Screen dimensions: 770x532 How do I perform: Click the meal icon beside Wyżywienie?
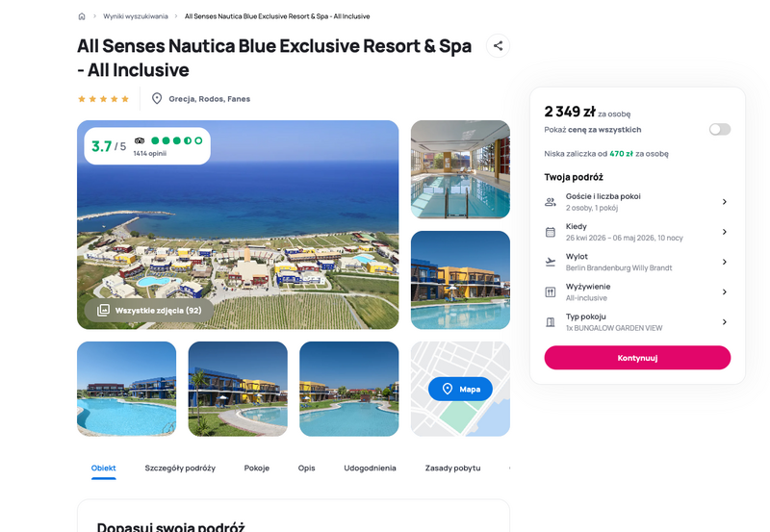551,291
